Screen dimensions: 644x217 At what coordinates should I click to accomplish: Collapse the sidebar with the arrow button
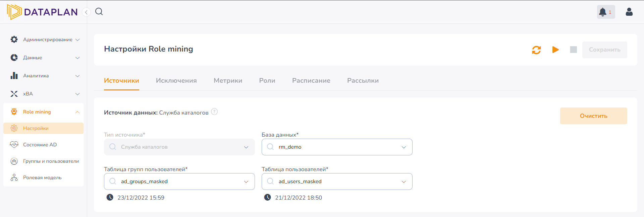[86, 12]
